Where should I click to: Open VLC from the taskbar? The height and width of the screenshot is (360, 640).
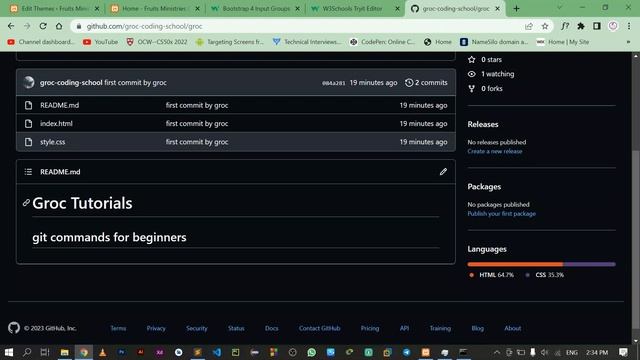[x=102, y=352]
